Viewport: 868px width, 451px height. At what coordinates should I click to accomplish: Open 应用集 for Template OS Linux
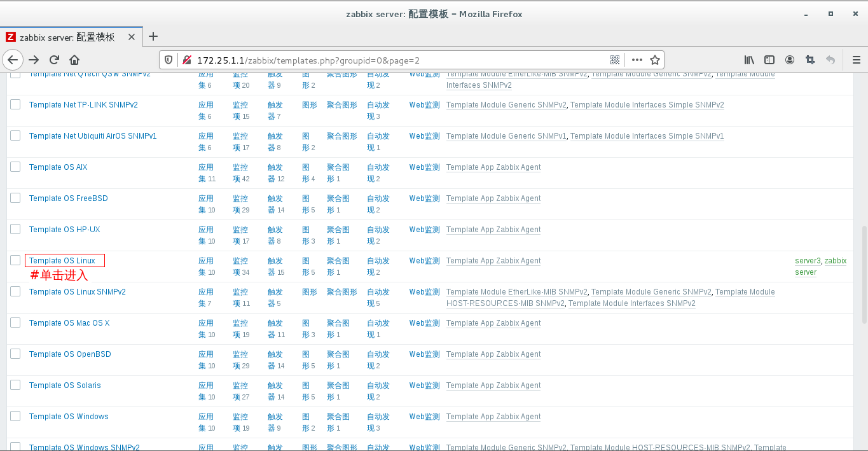coord(206,267)
